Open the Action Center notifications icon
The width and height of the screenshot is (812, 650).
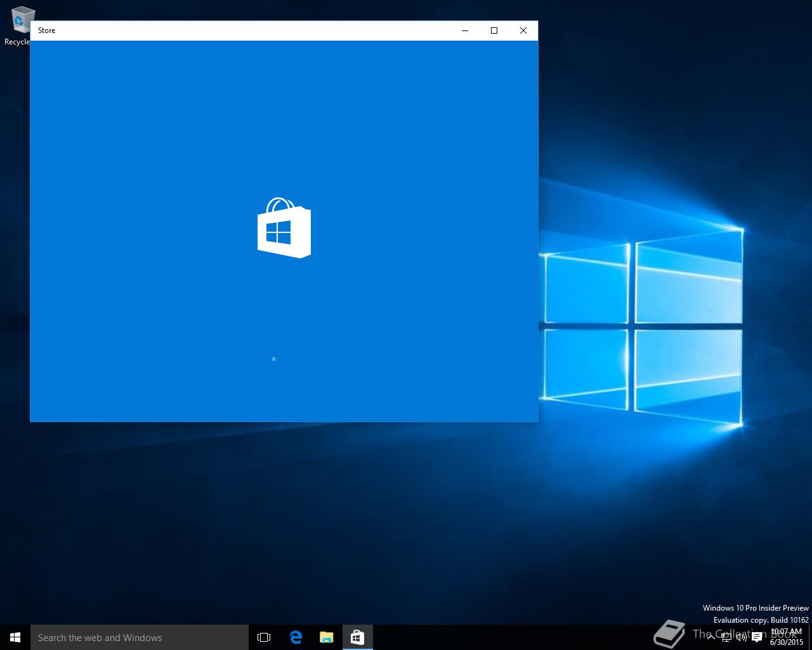coord(757,637)
